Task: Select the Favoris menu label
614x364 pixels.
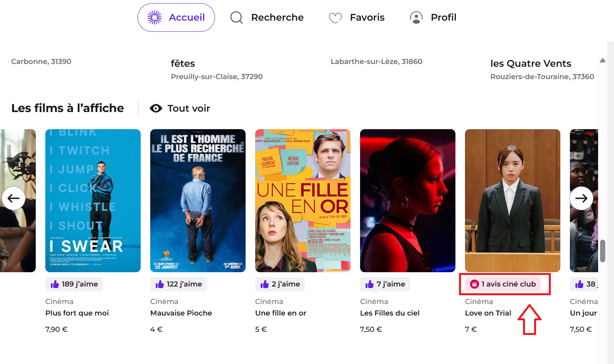Action: 367,17
